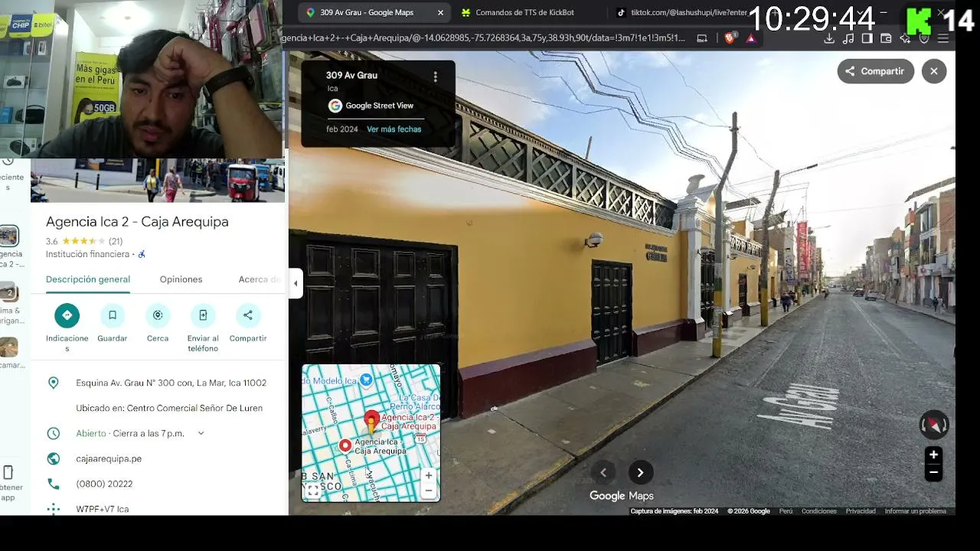Select the phone number (0800) 20222

click(104, 484)
